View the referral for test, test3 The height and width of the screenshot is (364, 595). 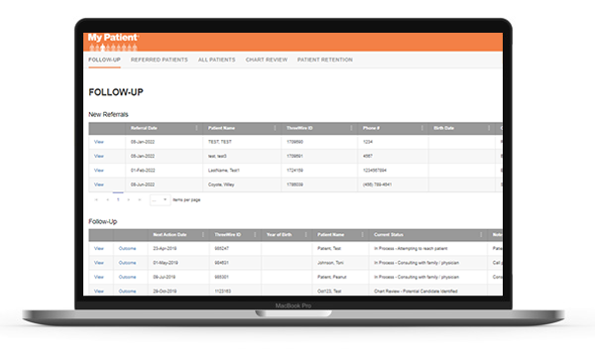point(98,156)
